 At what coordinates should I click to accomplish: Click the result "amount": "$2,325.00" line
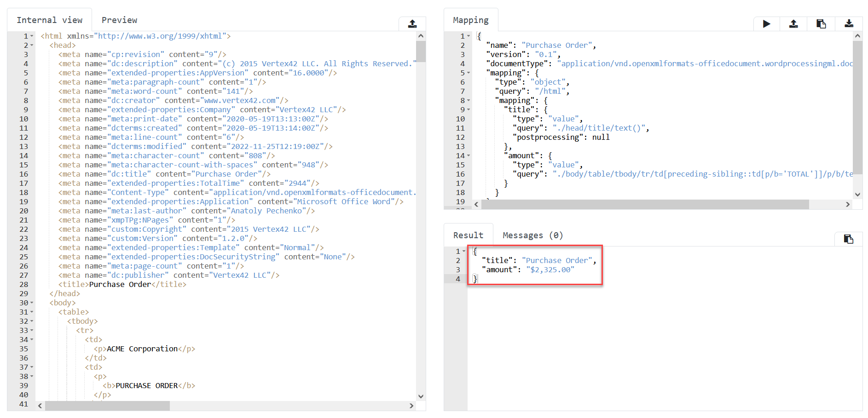point(528,269)
